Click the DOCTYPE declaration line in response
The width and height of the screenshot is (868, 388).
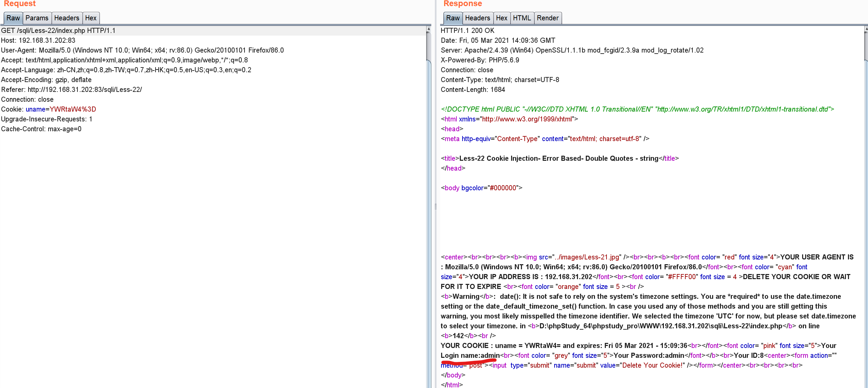click(637, 109)
